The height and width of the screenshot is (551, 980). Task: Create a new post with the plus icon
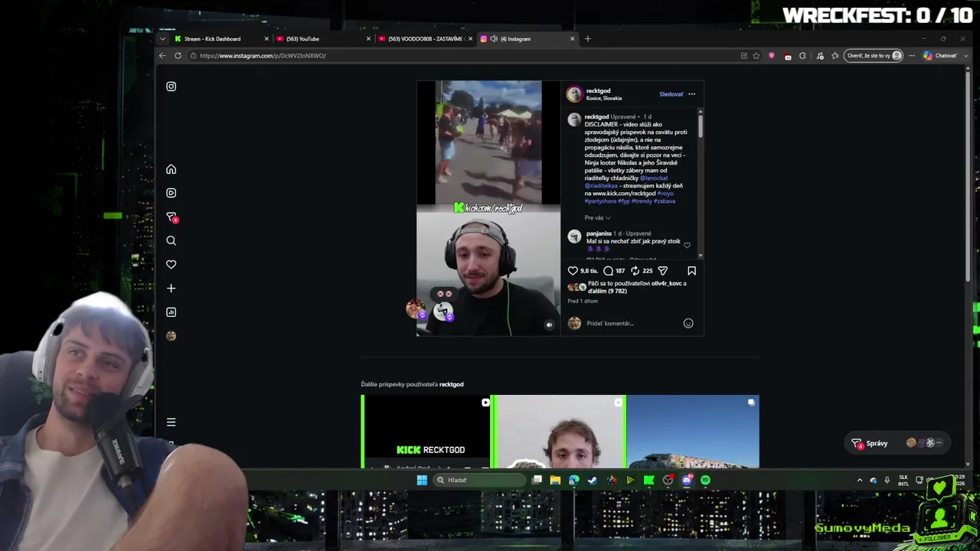point(171,289)
